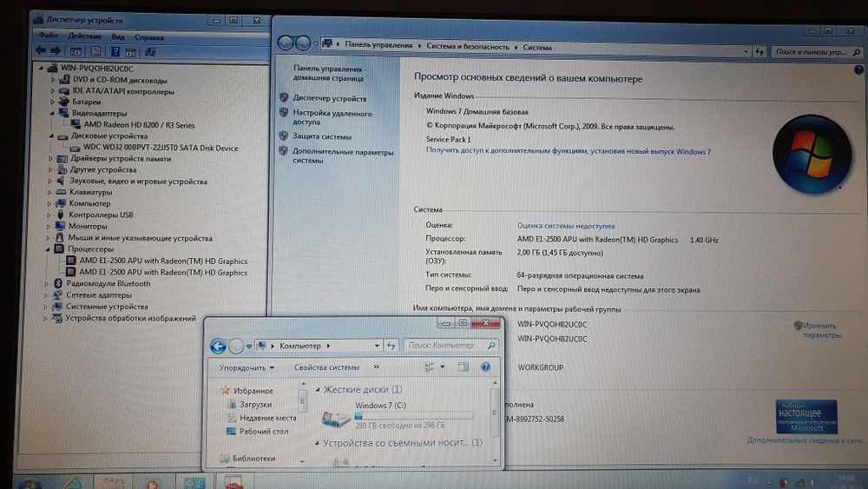868x489 pixels.
Task: Click Forward button in System window
Action: 303,43
